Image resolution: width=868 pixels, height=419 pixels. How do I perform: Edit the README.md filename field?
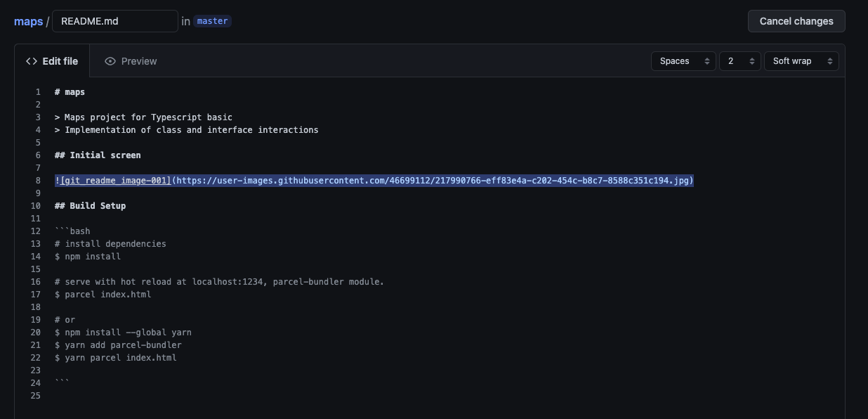point(115,21)
